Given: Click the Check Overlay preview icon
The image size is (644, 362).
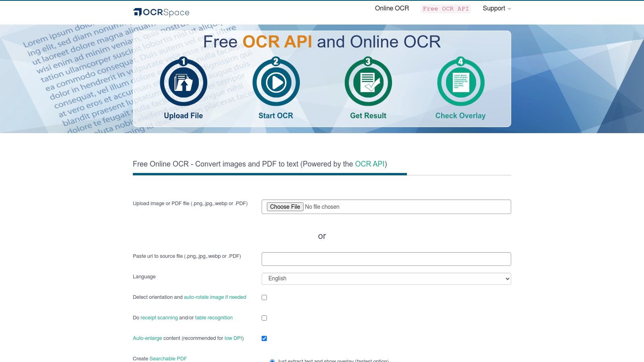Looking at the screenshot, I should click(460, 82).
